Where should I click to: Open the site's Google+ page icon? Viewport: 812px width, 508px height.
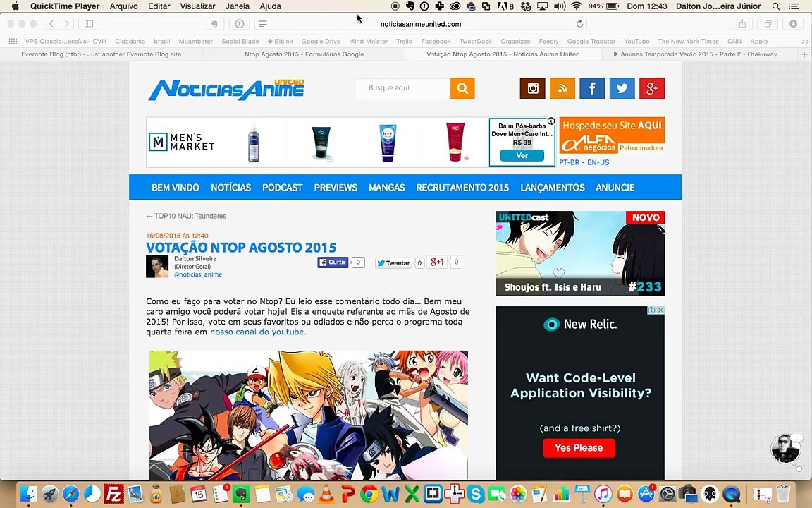tap(652, 88)
